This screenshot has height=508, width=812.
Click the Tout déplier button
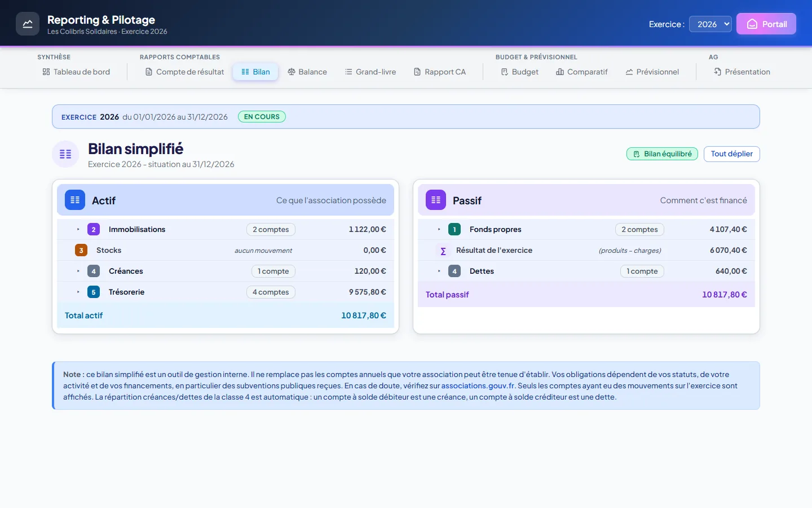(x=732, y=154)
